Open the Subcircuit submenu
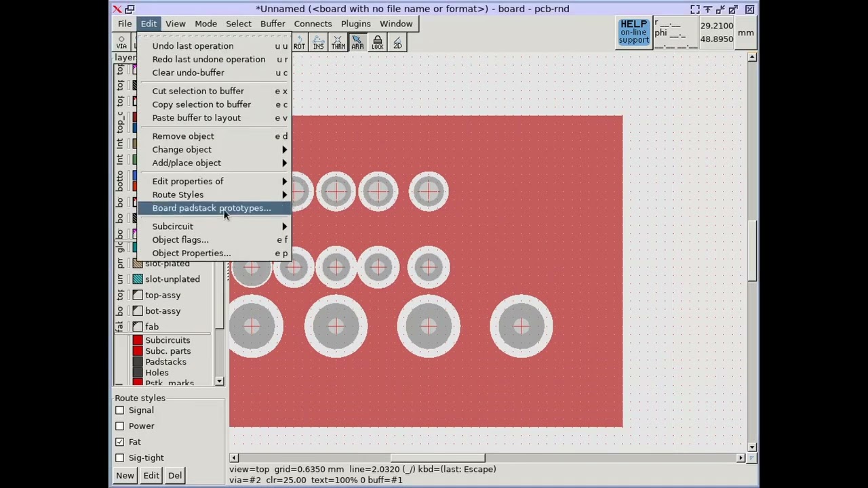 pos(214,226)
